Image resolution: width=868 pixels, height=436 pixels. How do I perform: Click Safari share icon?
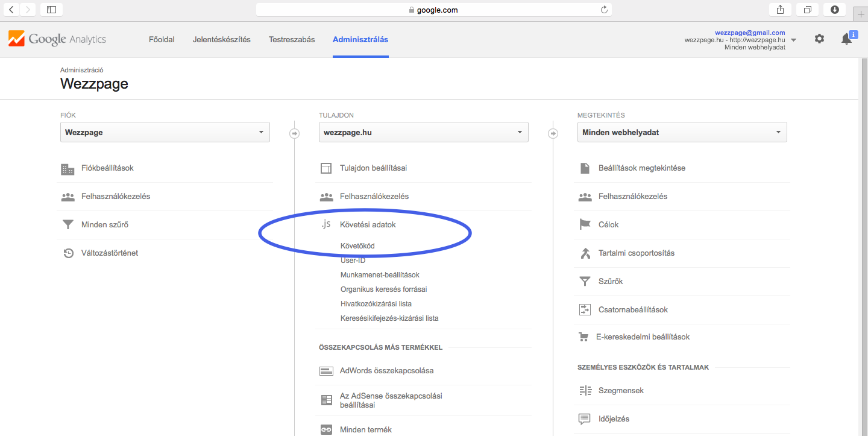pyautogui.click(x=780, y=9)
